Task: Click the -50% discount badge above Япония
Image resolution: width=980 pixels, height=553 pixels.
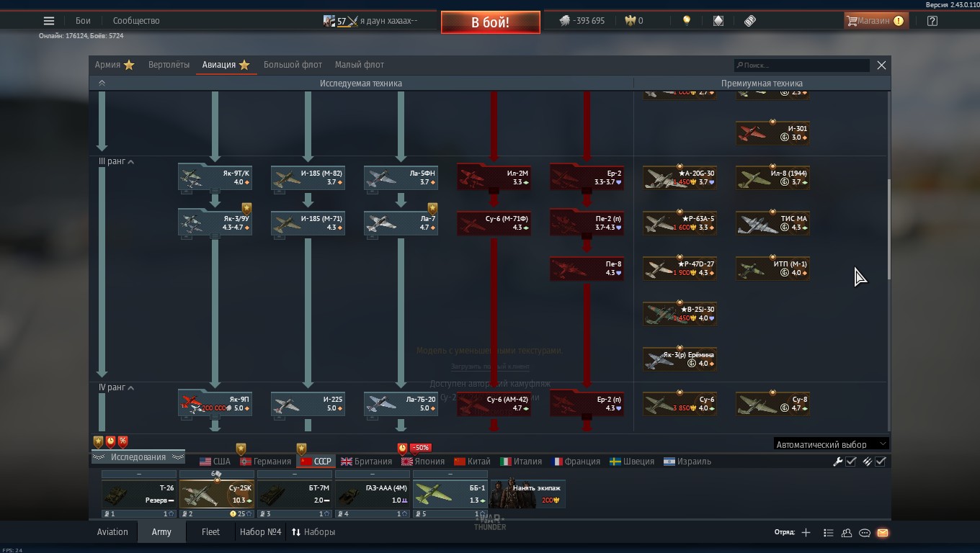Action: click(420, 448)
